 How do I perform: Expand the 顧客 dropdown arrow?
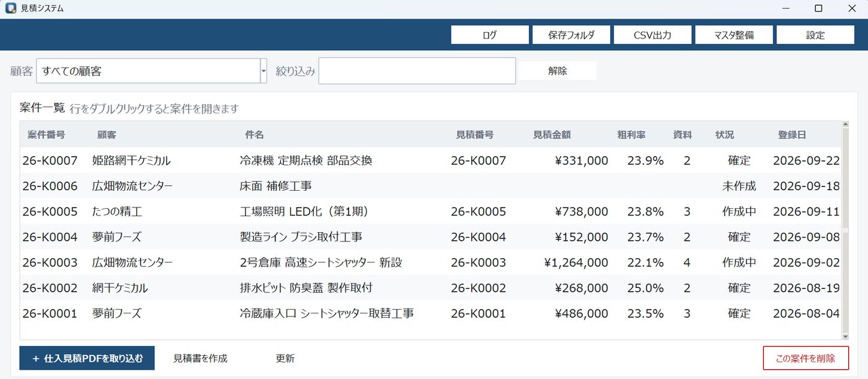click(263, 71)
